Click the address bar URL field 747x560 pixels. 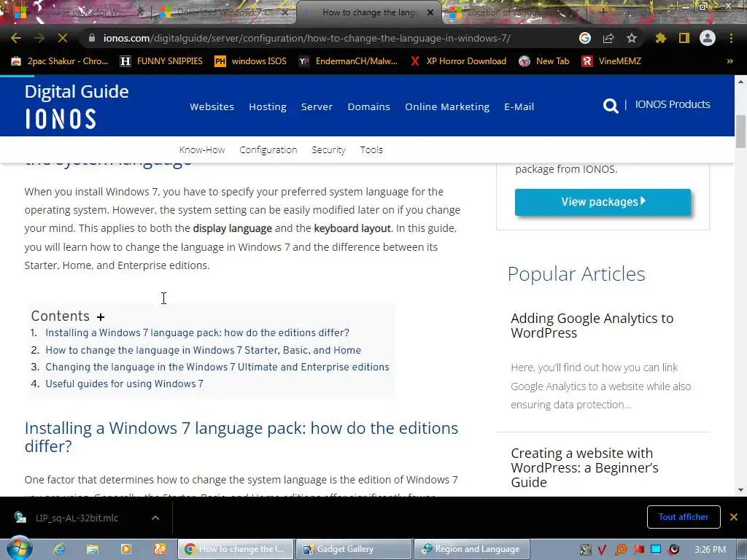click(307, 38)
